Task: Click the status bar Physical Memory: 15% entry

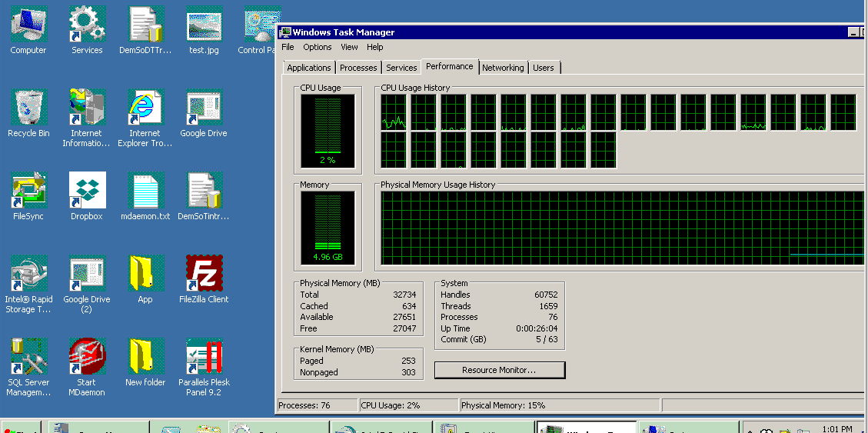Action: point(560,405)
